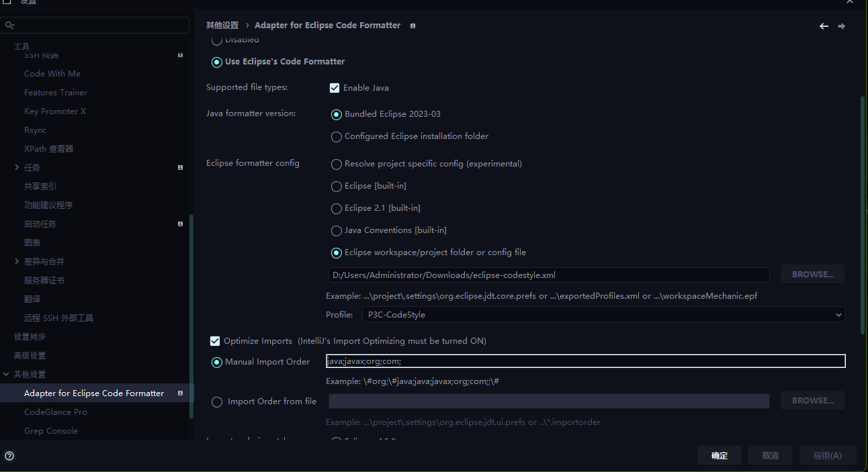Toggle the Enable Java checkbox
The width and height of the screenshot is (868, 472).
[335, 87]
